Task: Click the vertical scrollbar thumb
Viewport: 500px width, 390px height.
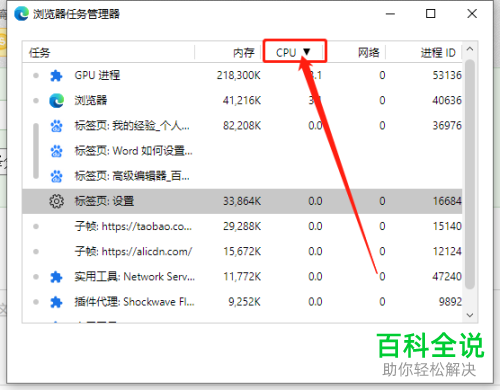Action: pos(470,174)
